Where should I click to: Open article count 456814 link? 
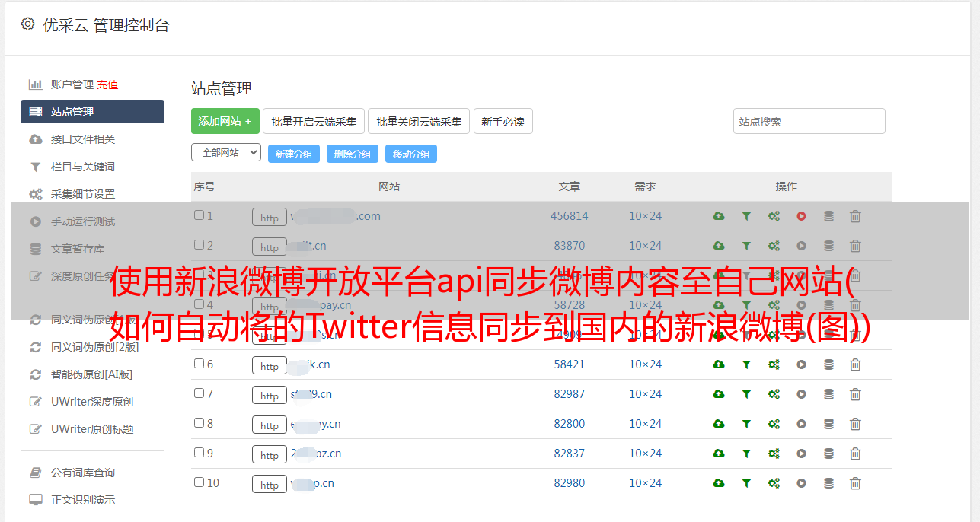click(570, 216)
